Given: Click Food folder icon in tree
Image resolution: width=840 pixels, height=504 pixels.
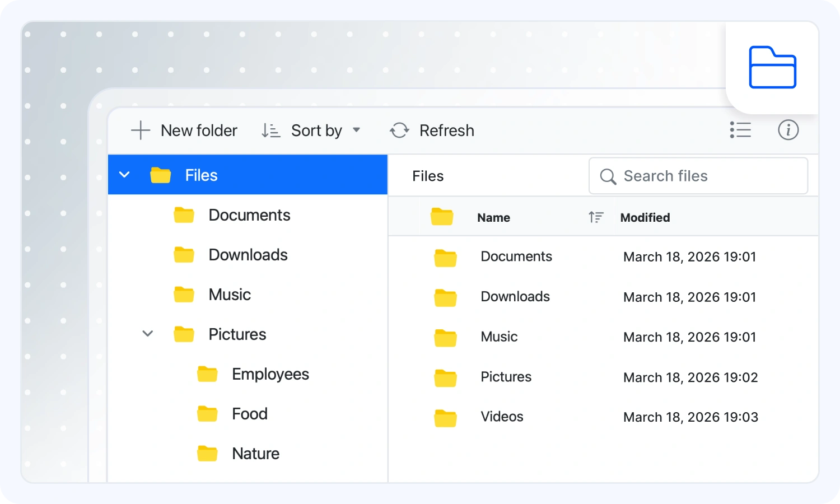Looking at the screenshot, I should coord(207,413).
